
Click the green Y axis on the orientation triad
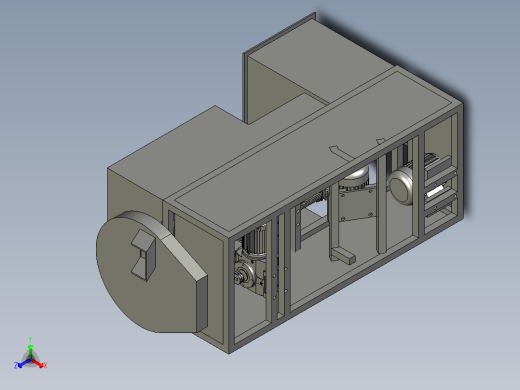30,348
